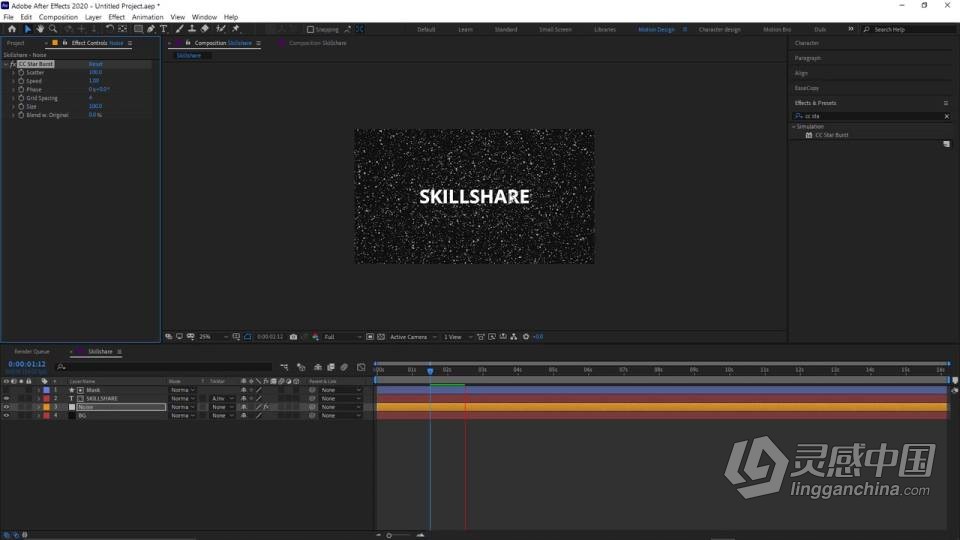Select the Type tool
The image size is (960, 540).
click(x=163, y=29)
